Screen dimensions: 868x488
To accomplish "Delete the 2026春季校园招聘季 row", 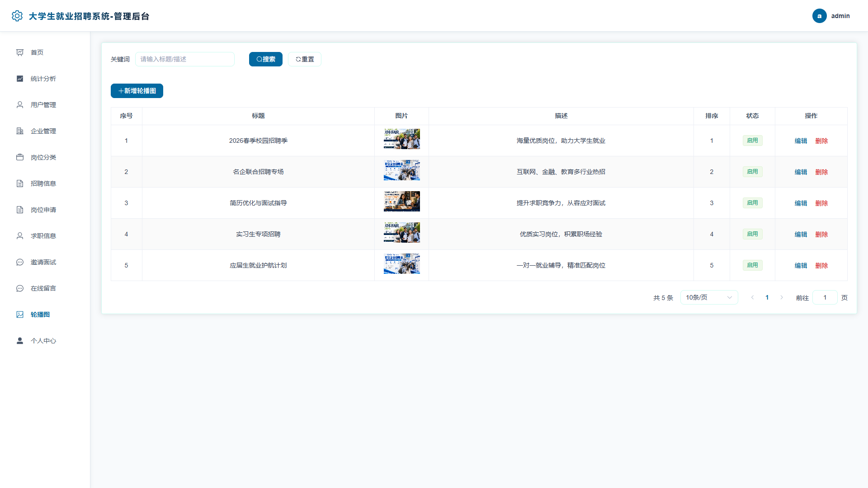I will (x=821, y=141).
